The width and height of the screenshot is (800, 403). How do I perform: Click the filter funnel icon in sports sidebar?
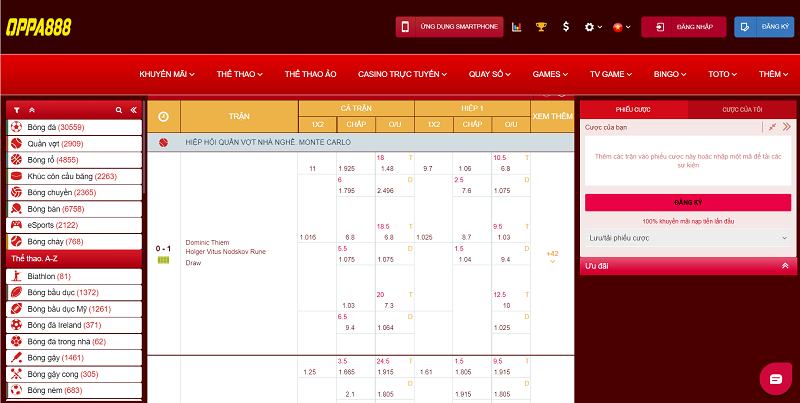(17, 110)
